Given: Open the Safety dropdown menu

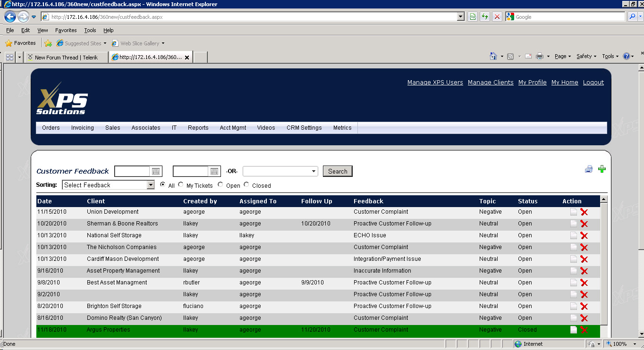Looking at the screenshot, I should coord(586,56).
